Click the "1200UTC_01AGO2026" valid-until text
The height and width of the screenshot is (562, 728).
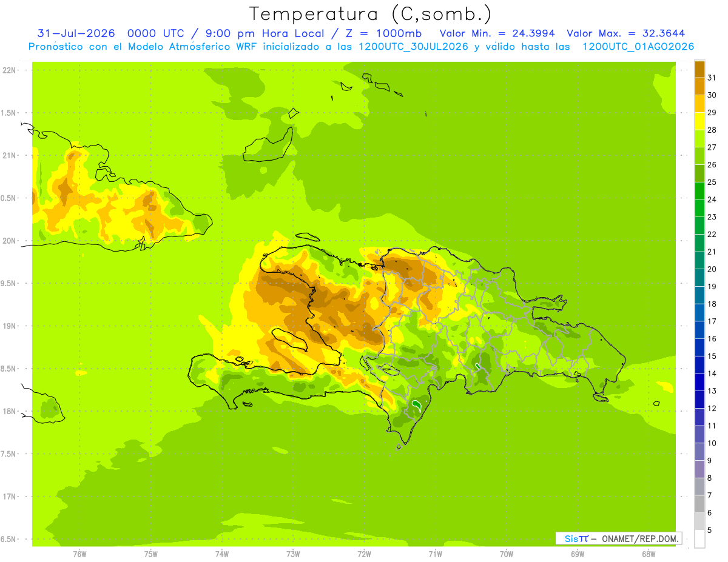click(x=638, y=47)
